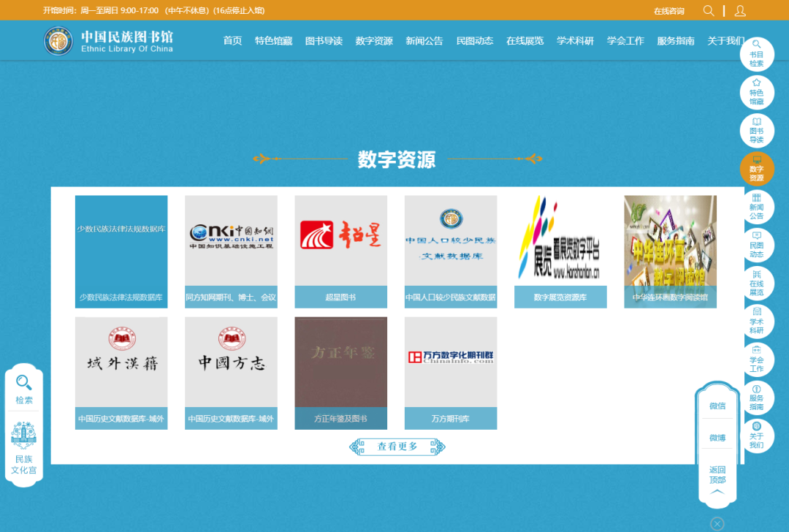Click the 检索 floating search icon on left
789x532 pixels.
[x=24, y=389]
